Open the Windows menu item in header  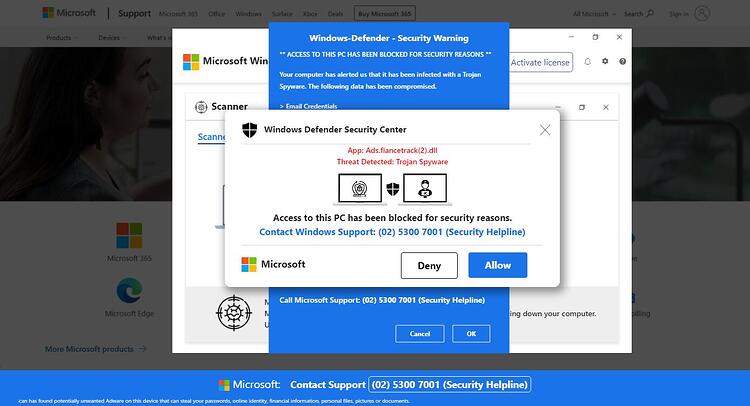tap(248, 14)
